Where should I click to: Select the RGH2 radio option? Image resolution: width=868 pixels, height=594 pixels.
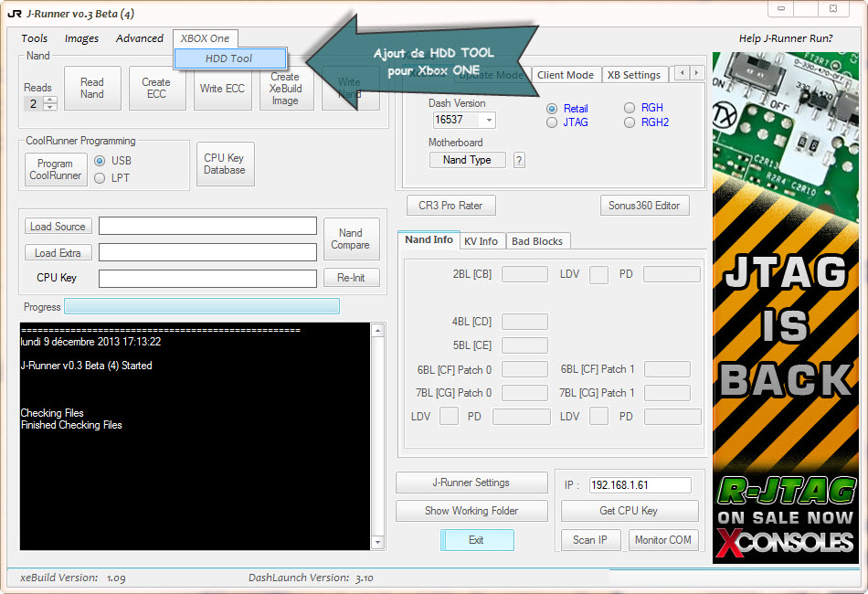point(630,122)
